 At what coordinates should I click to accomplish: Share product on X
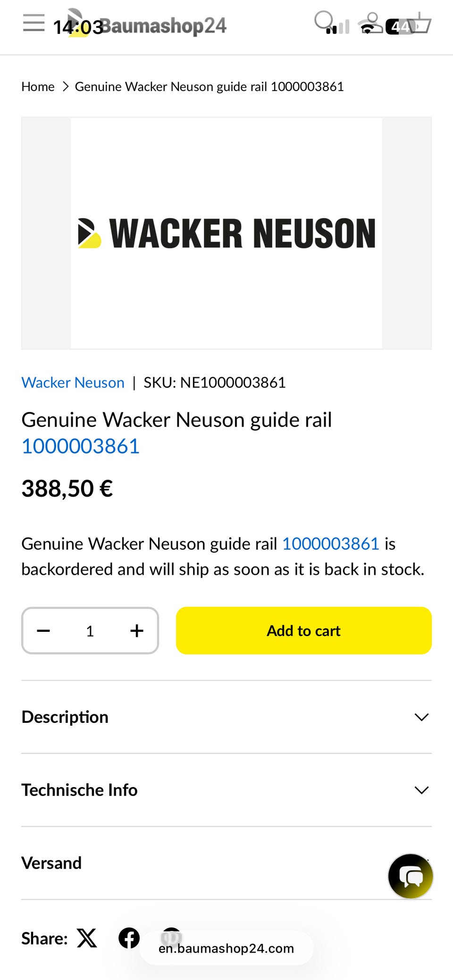[x=87, y=938]
